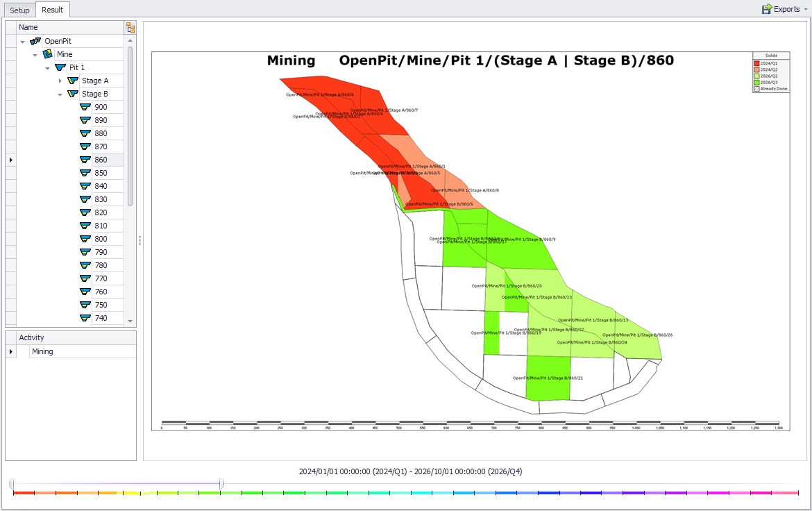Click block label Stage B/860/20
Image resolution: width=812 pixels, height=511 pixels.
507,285
